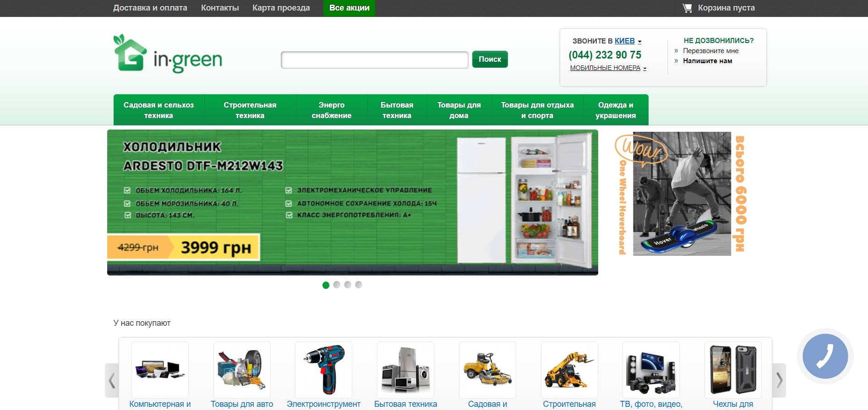The width and height of the screenshot is (868, 410).
Task: Open the Bosch drill category image
Action: click(x=323, y=369)
